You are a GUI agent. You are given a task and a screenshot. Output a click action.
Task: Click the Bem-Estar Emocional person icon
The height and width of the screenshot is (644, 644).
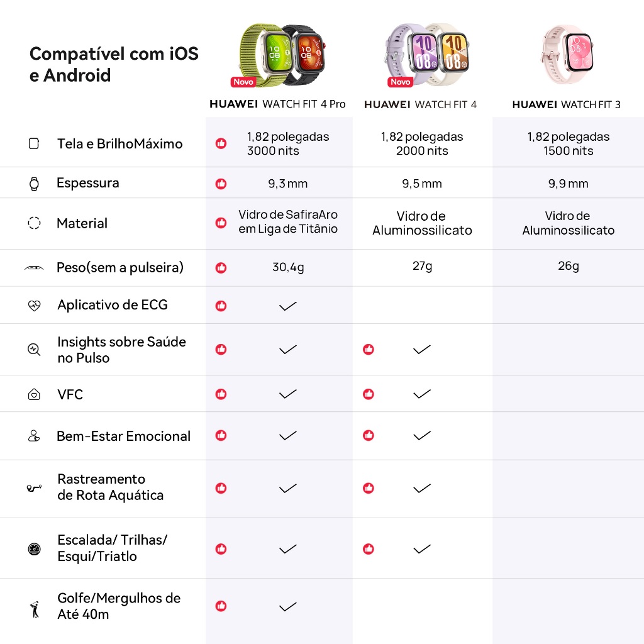[34, 436]
